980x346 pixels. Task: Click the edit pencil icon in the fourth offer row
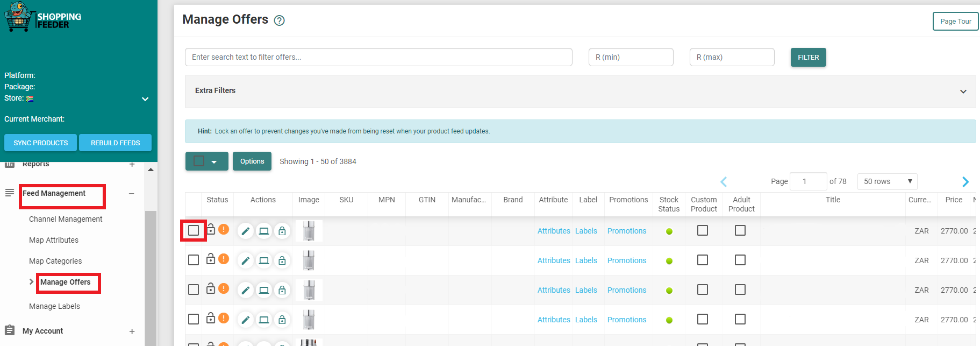[x=246, y=320]
